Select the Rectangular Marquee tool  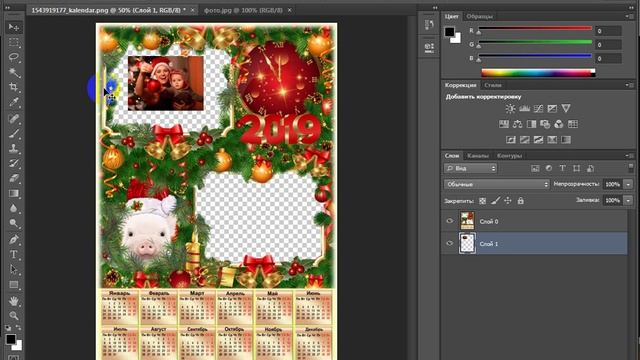tap(14, 42)
